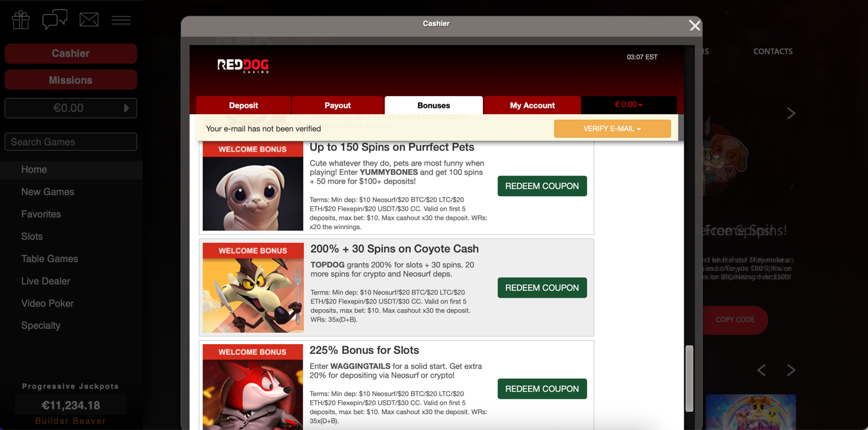Click the games carousel next arrow
The image size is (868, 430).
tap(791, 370)
